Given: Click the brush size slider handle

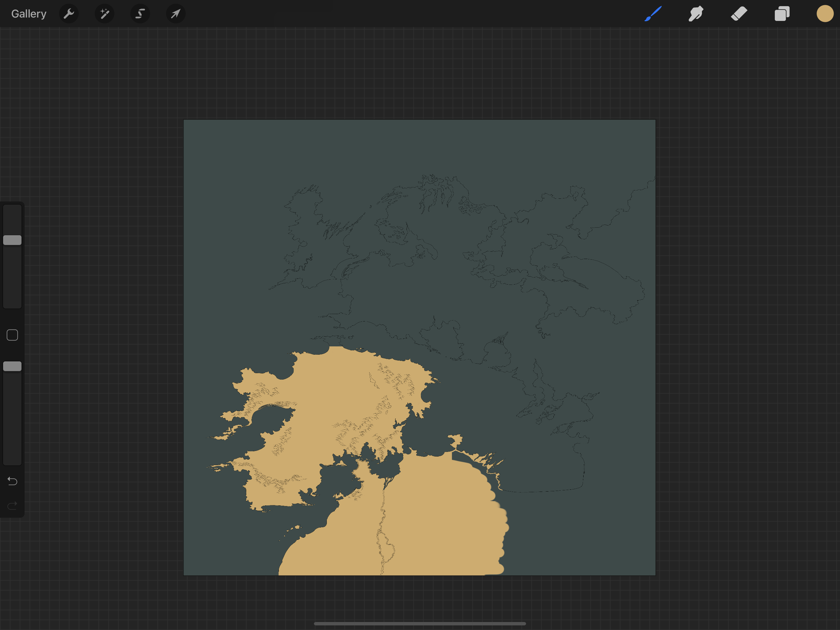Looking at the screenshot, I should [12, 240].
